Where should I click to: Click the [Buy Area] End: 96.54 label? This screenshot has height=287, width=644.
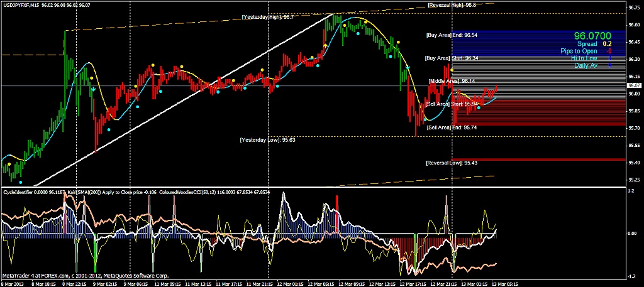(x=452, y=35)
